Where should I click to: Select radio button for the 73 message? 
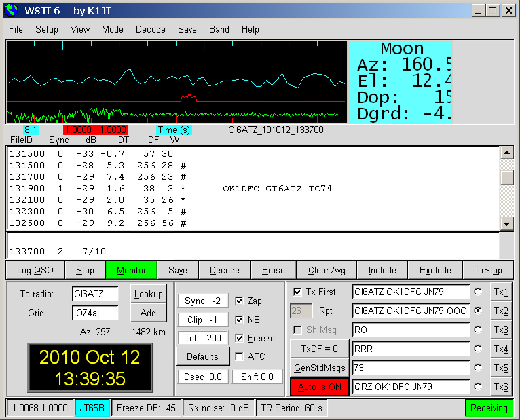click(478, 368)
